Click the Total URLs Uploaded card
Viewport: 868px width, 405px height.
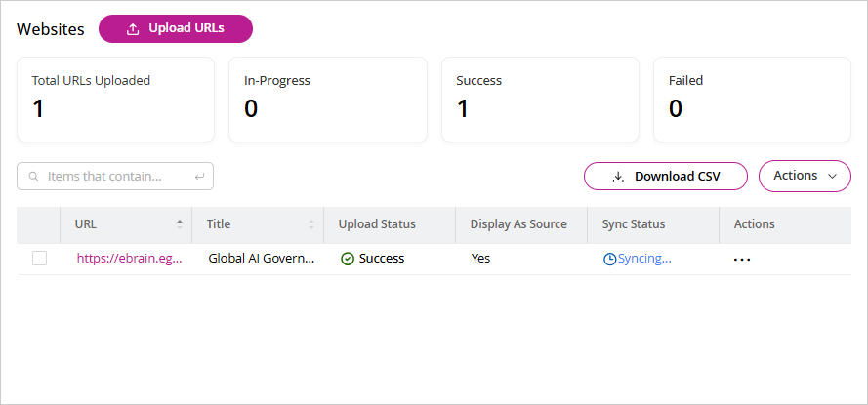115,100
